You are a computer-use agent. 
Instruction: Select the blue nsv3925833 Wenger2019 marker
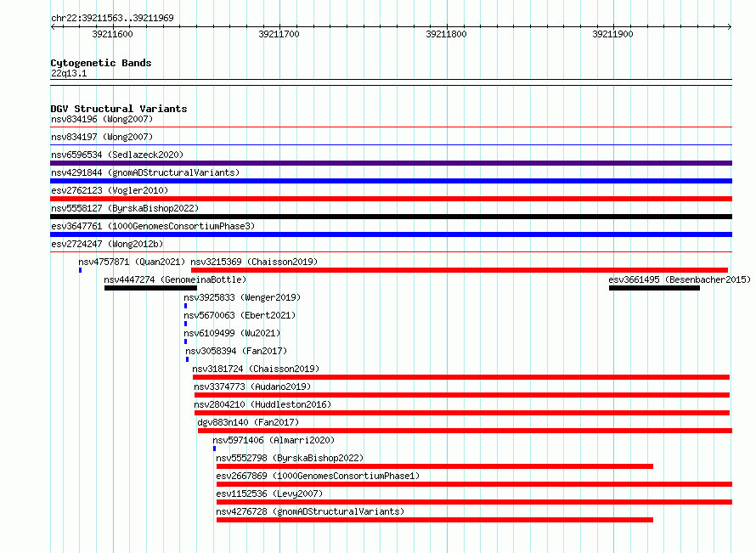[186, 306]
